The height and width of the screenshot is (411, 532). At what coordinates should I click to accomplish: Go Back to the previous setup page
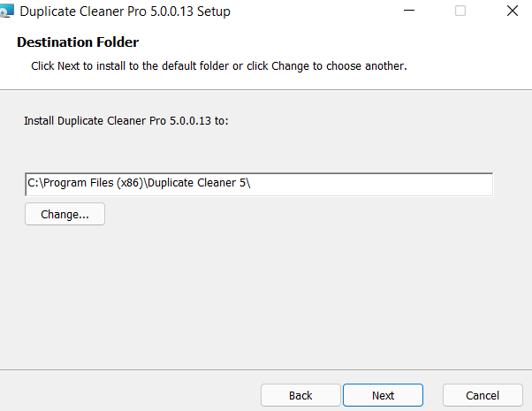300,395
